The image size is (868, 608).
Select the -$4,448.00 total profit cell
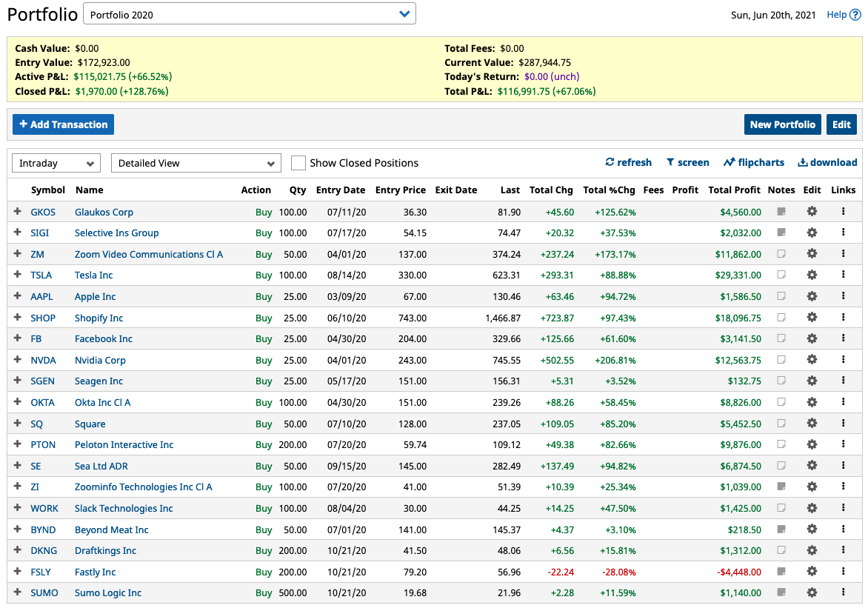click(x=739, y=572)
